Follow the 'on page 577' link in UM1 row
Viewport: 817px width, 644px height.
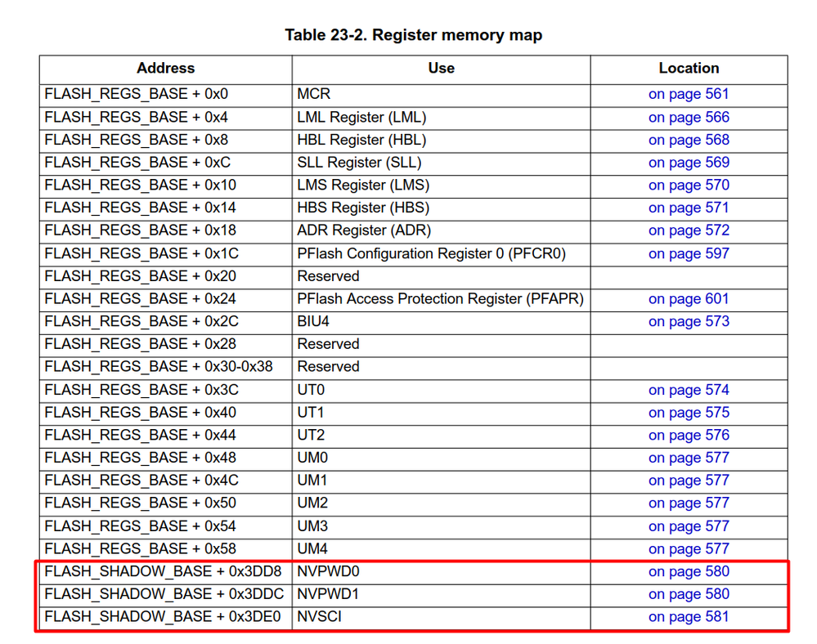click(x=689, y=481)
